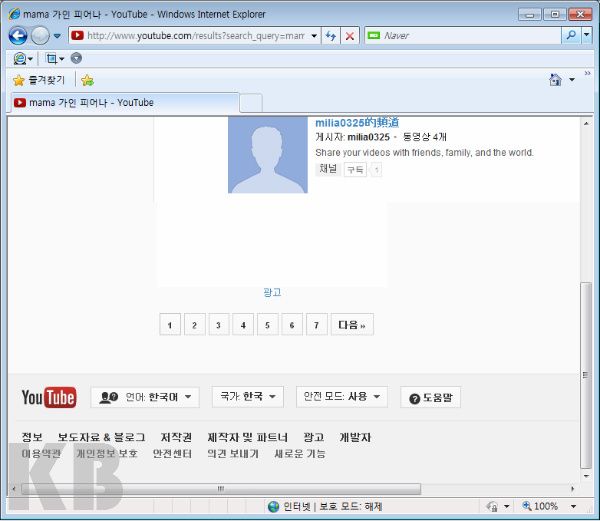Open the 이용약관 footer link
This screenshot has width=600, height=521.
(x=41, y=454)
